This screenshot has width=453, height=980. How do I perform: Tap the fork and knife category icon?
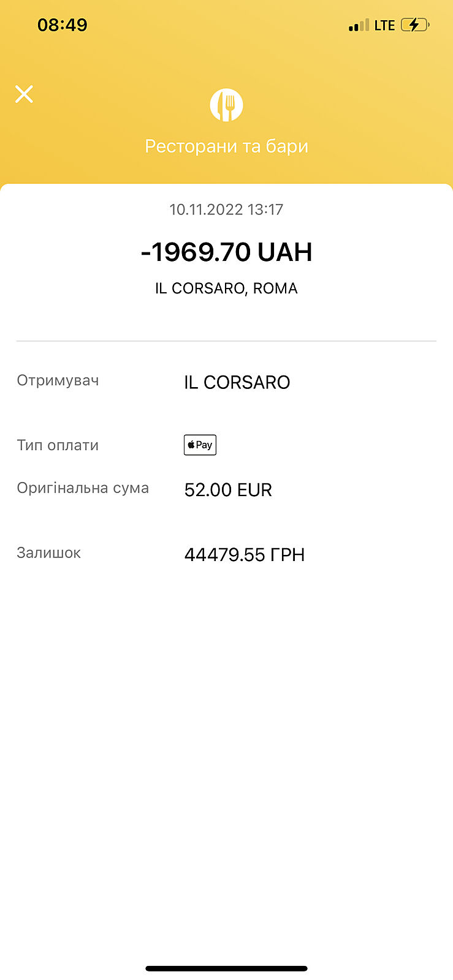[x=226, y=105]
